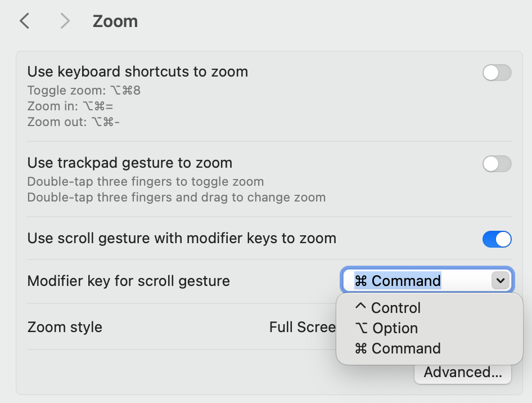Open the Advanced… settings

point(463,373)
